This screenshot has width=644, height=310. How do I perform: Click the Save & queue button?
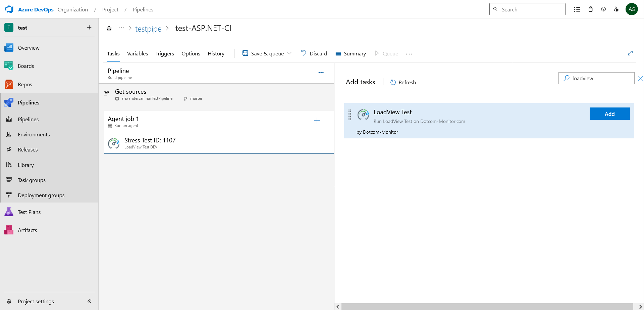tap(263, 53)
